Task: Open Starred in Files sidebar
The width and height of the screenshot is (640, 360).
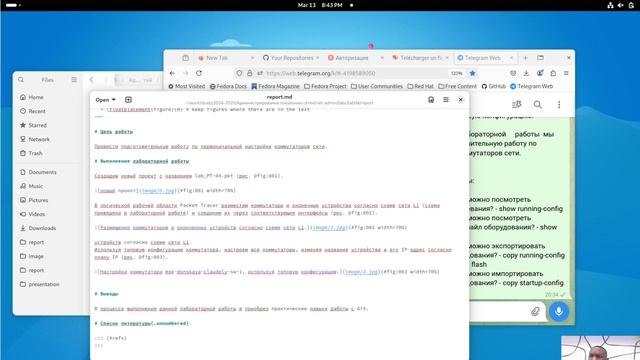Action: 47,125
